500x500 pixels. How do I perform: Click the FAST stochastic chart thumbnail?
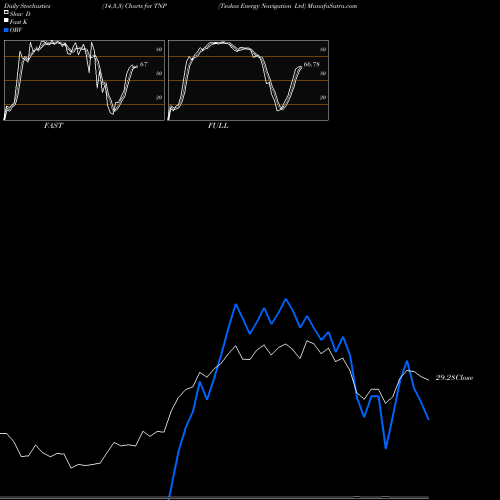click(84, 80)
